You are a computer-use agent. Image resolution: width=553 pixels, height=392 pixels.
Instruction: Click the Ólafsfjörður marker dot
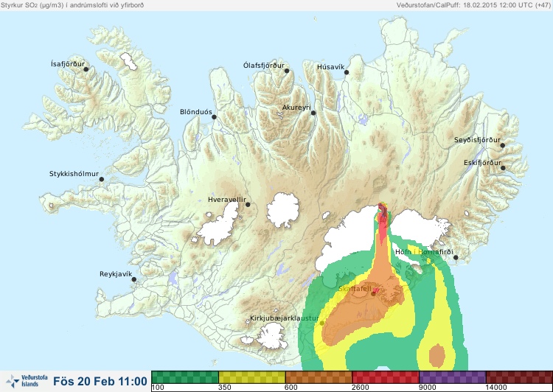[287, 71]
